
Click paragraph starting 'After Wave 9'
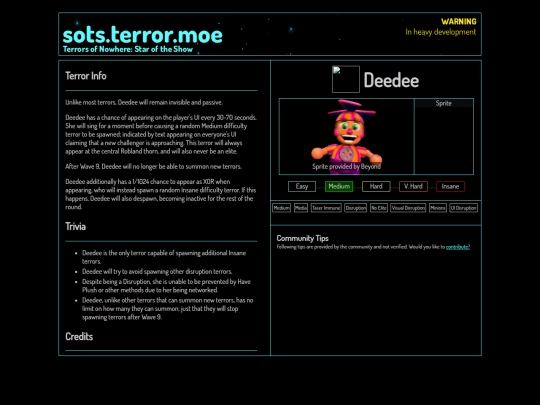pos(153,166)
